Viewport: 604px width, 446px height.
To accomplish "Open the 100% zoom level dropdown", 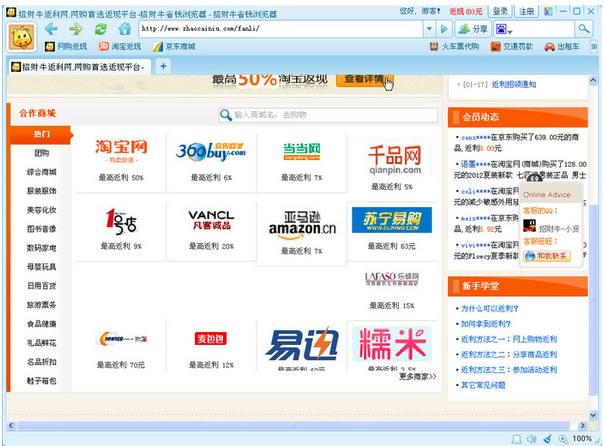I will [586, 438].
